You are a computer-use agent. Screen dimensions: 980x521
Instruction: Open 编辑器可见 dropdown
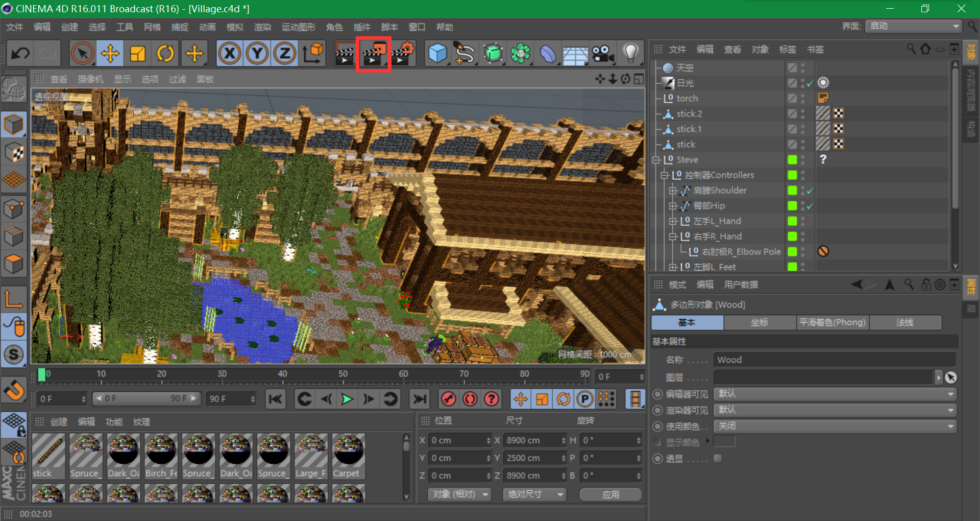tap(835, 394)
